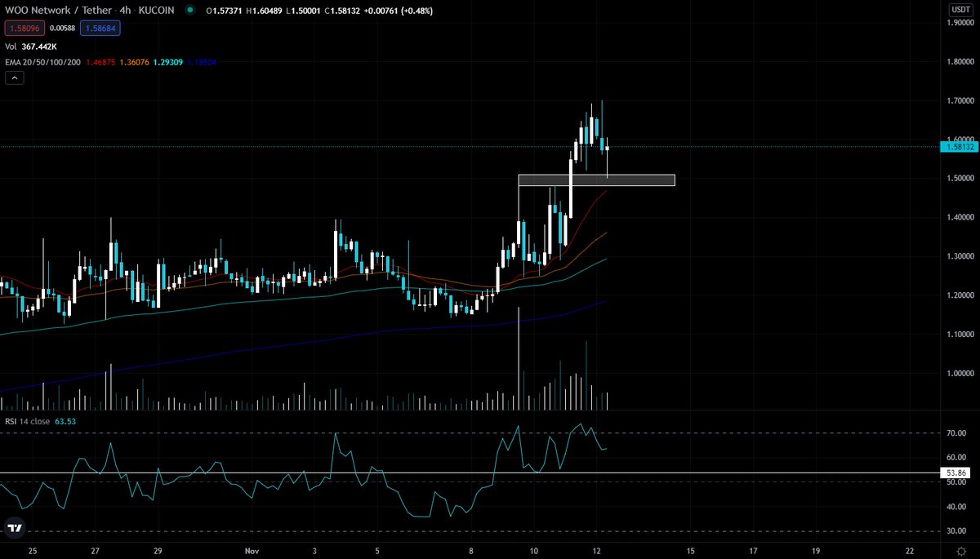This screenshot has width=980, height=559.
Task: Click the green market status dot
Action: [x=189, y=11]
